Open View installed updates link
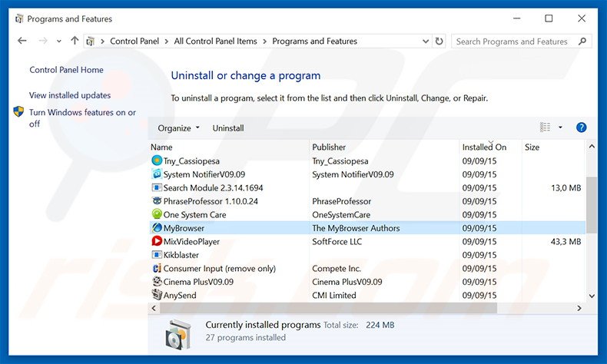 point(70,94)
